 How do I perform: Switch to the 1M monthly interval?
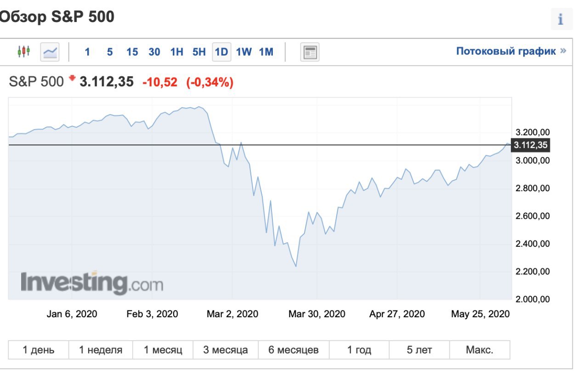[x=266, y=52]
